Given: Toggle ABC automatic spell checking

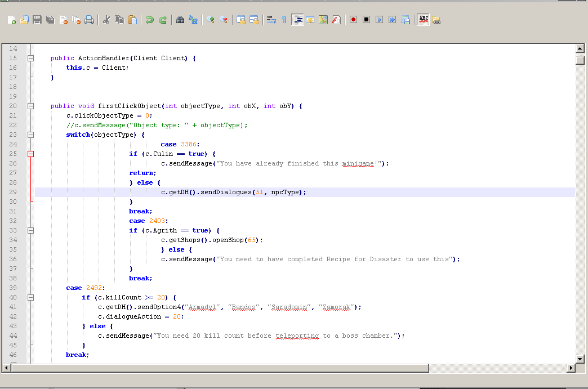Looking at the screenshot, I should tap(424, 20).
